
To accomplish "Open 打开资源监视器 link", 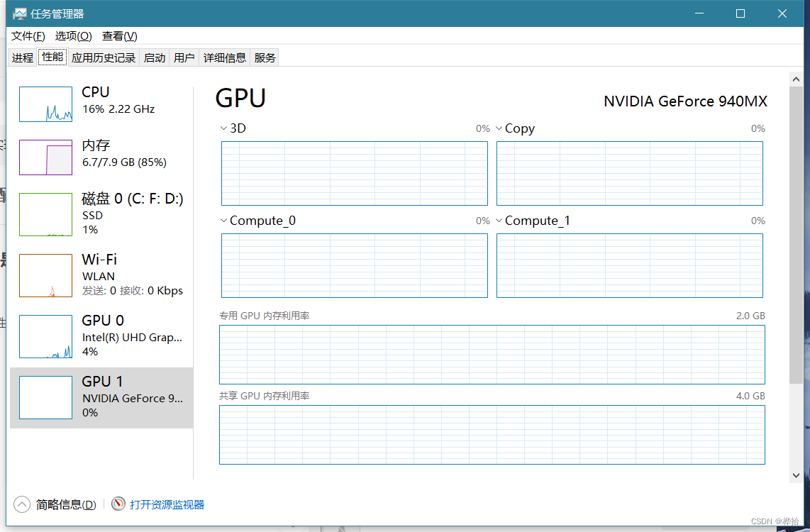I will coord(168,504).
